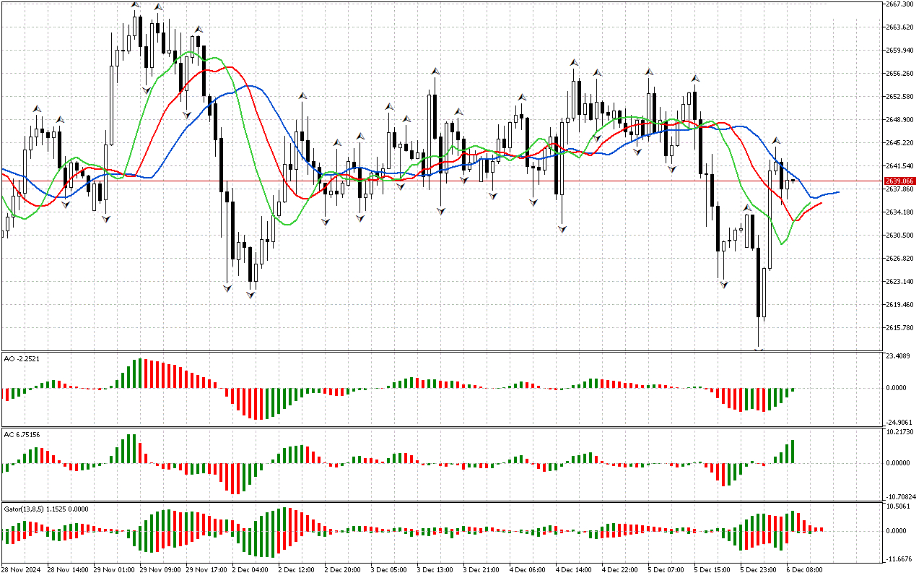Pick the 2652.580 price scale label

901,97
